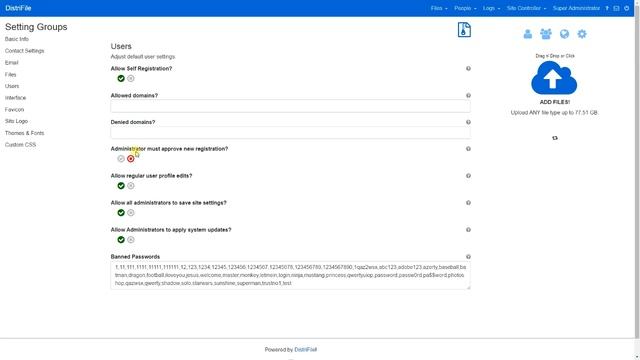Click help icon for Banned Passwords
This screenshot has height=360, width=640.
pyautogui.click(x=468, y=257)
